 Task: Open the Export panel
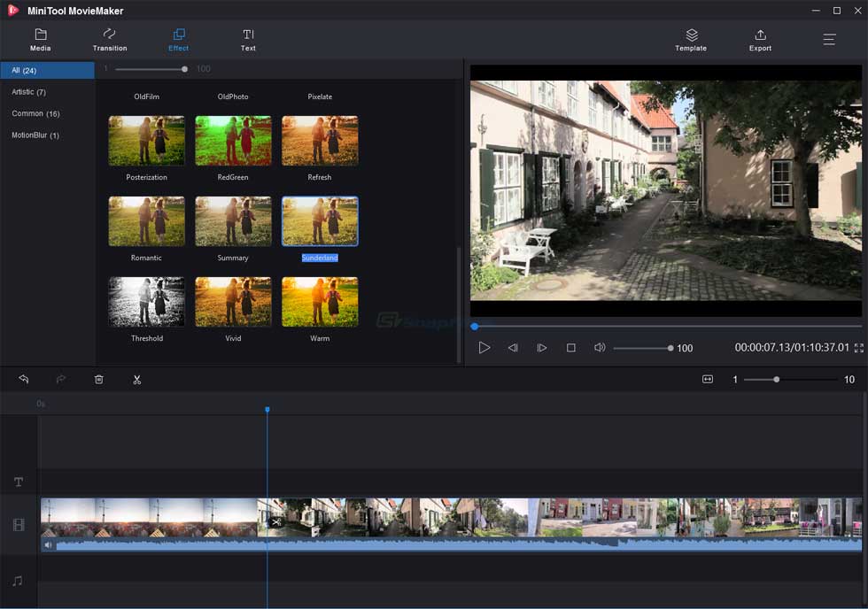760,39
